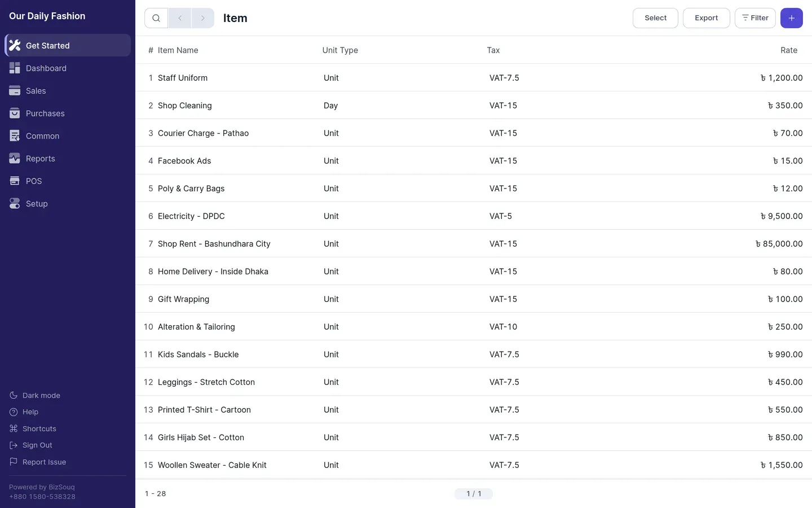This screenshot has width=812, height=508.
Task: Open the Facebook Ads item row
Action: [474, 161]
